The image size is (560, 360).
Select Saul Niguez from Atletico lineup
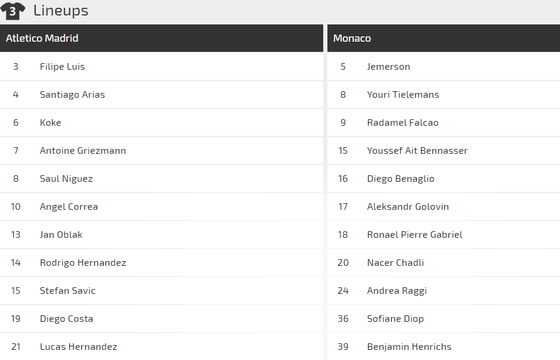[66, 179]
